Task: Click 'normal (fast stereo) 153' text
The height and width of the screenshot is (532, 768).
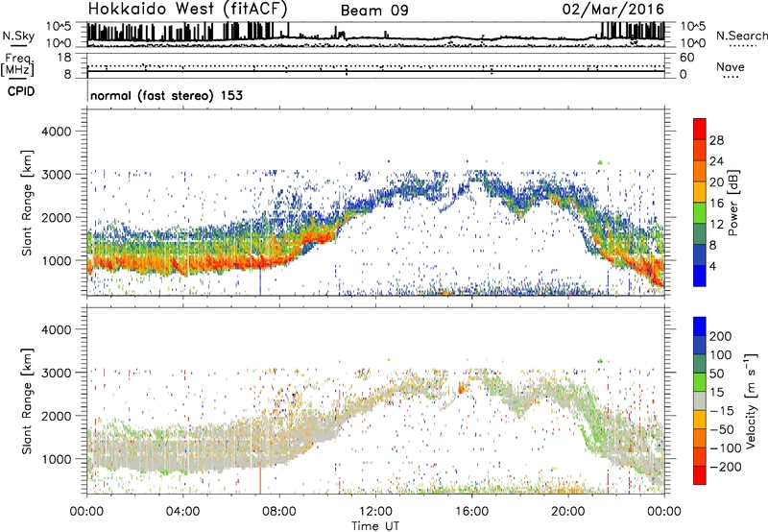Action: (x=166, y=96)
